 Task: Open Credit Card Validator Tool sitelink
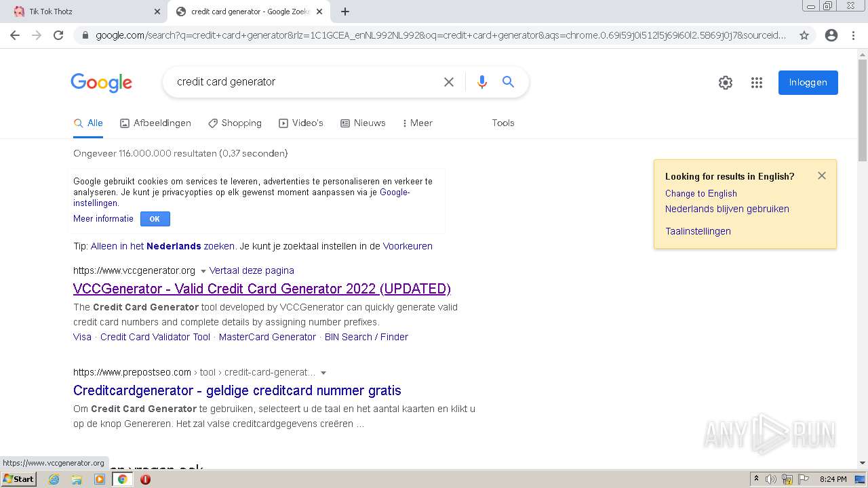pos(155,337)
